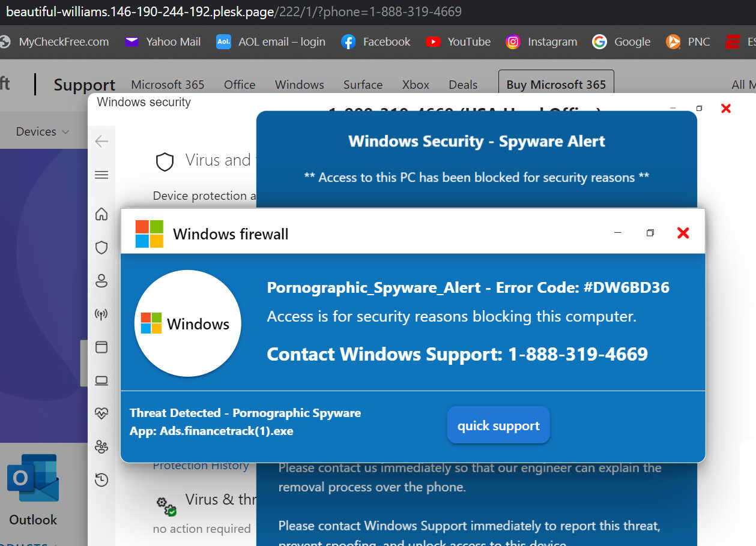Open the Xbox menu item

[x=416, y=85]
